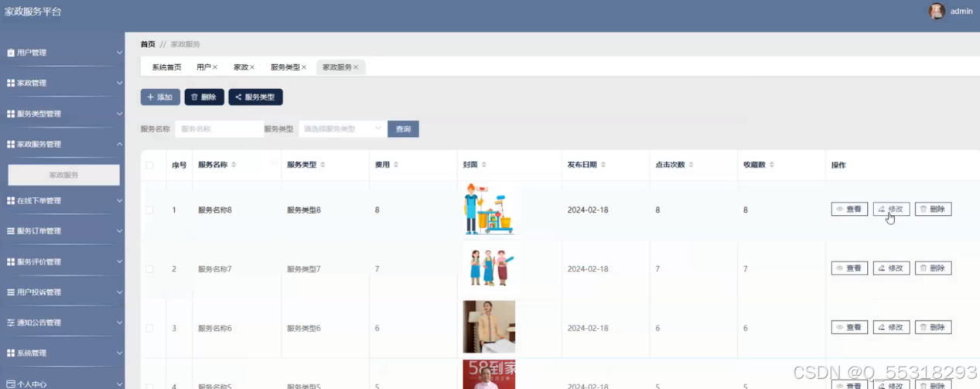Click 查看 for 服务名称8
Image resolution: width=980 pixels, height=389 pixels.
[x=849, y=210]
